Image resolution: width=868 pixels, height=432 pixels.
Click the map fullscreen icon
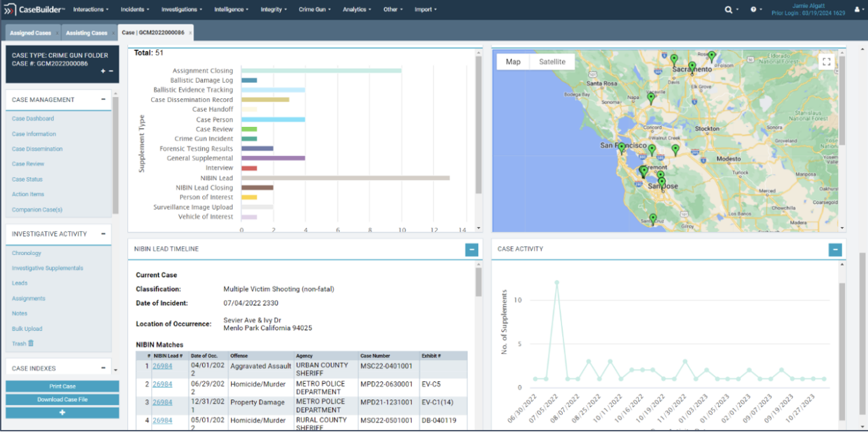pos(825,62)
